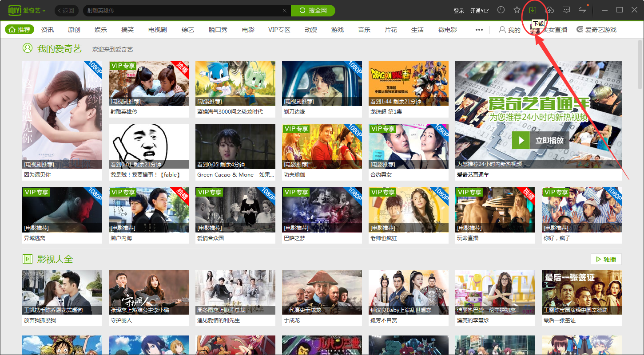Clear the search box with the X
644x355 pixels.
tap(285, 10)
